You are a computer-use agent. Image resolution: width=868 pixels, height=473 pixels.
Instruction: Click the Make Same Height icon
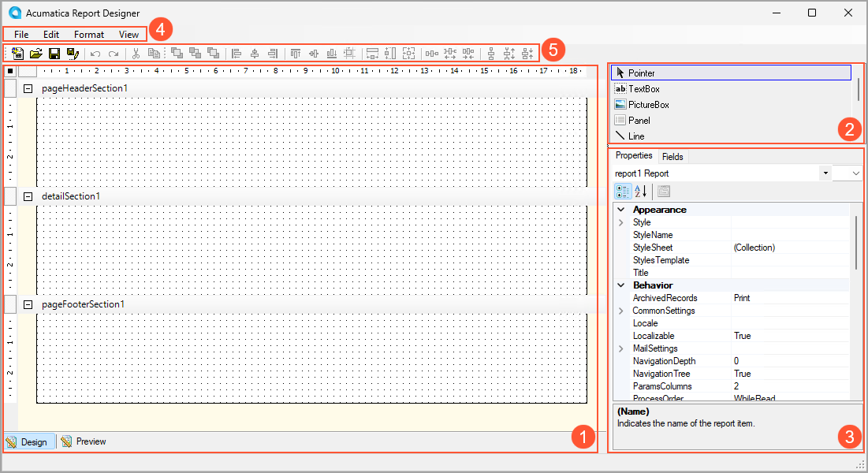390,53
